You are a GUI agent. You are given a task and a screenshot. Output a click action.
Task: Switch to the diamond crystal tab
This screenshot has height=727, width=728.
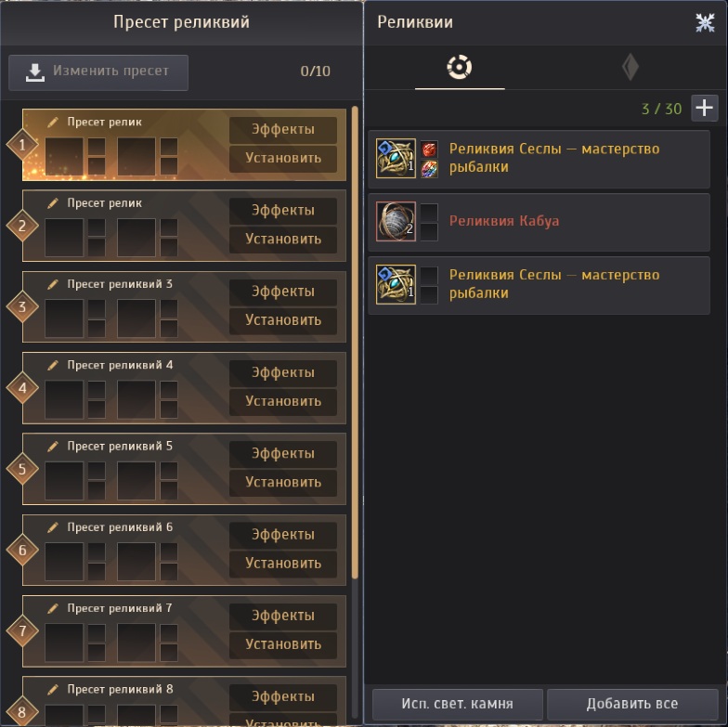pos(630,67)
